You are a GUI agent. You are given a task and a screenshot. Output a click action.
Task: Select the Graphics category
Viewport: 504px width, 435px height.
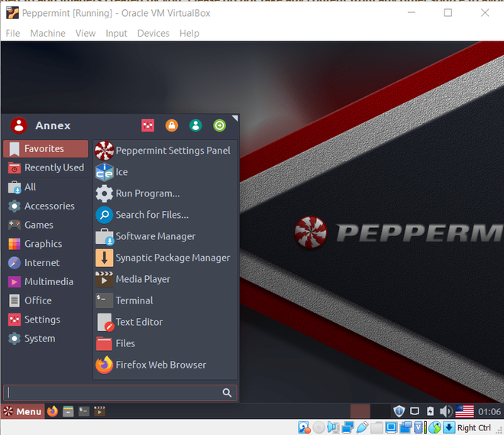pos(45,244)
